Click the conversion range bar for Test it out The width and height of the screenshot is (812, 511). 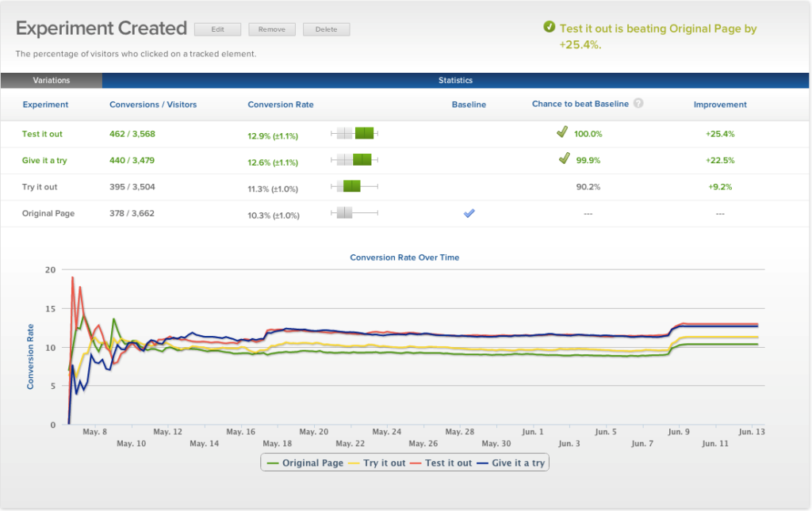(354, 134)
